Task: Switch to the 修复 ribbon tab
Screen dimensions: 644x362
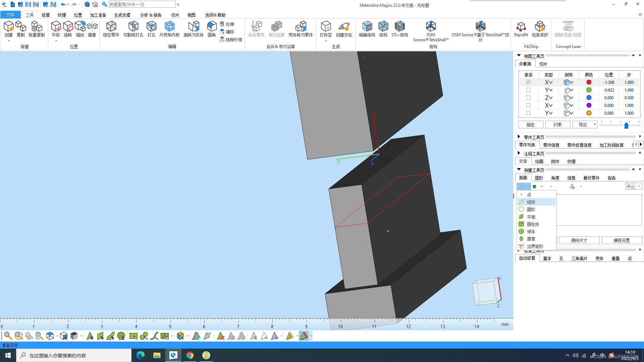Action: click(46, 15)
